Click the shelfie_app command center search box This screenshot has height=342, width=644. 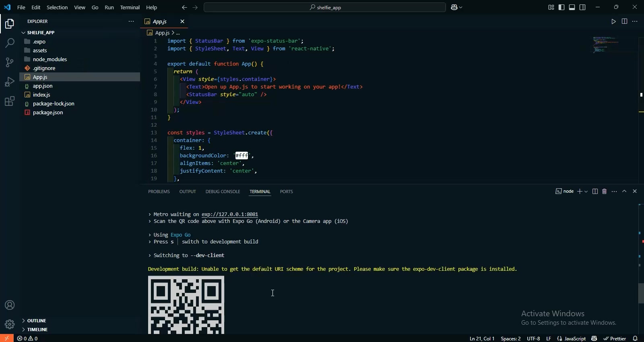pyautogui.click(x=325, y=8)
